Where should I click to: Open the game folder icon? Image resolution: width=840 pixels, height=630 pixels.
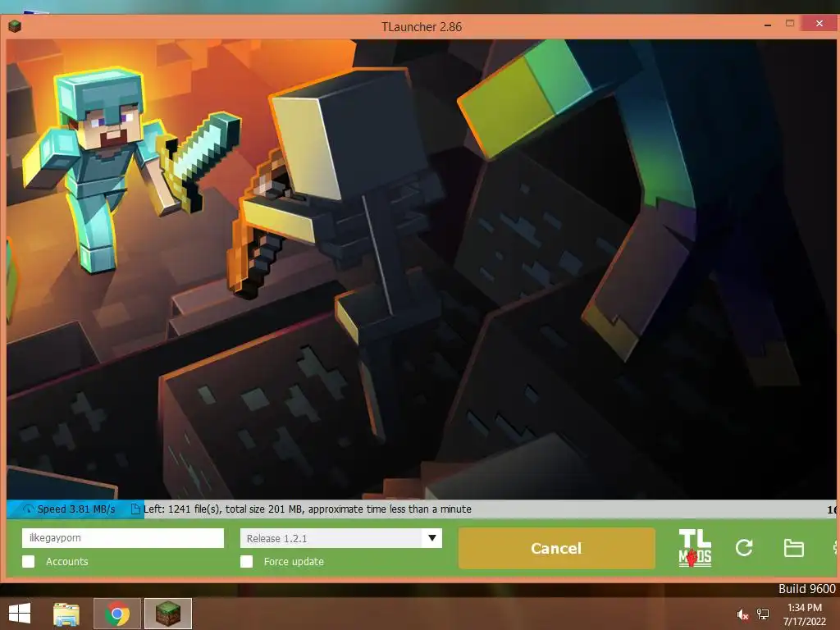(x=793, y=548)
